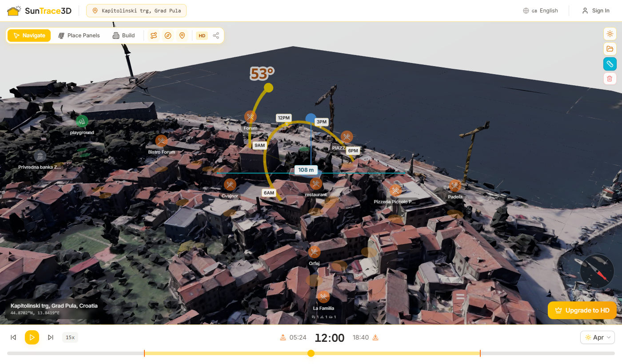622x364 pixels.
Task: Toggle HD quality mode
Action: tap(202, 36)
